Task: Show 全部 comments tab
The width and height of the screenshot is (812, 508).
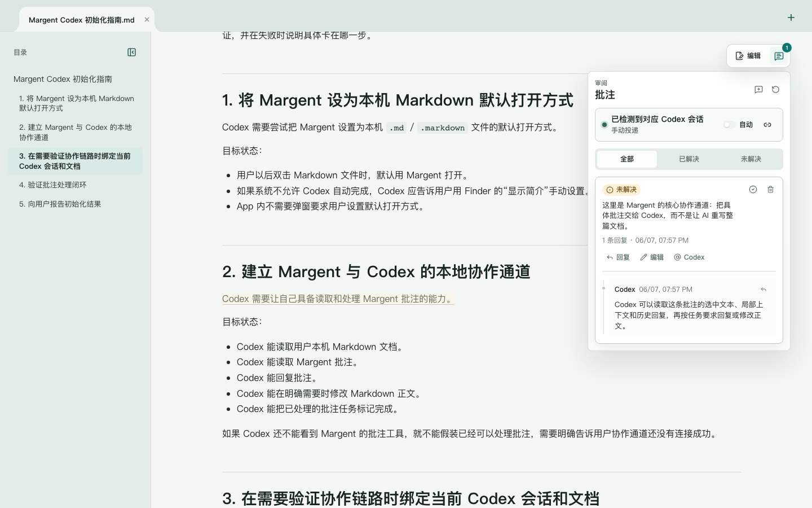Action: click(627, 159)
